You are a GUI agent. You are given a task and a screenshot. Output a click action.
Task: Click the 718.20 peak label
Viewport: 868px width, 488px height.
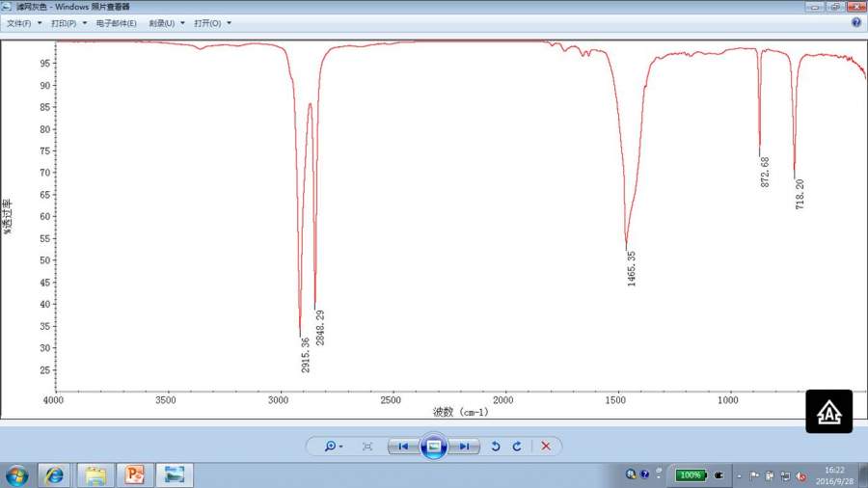800,194
